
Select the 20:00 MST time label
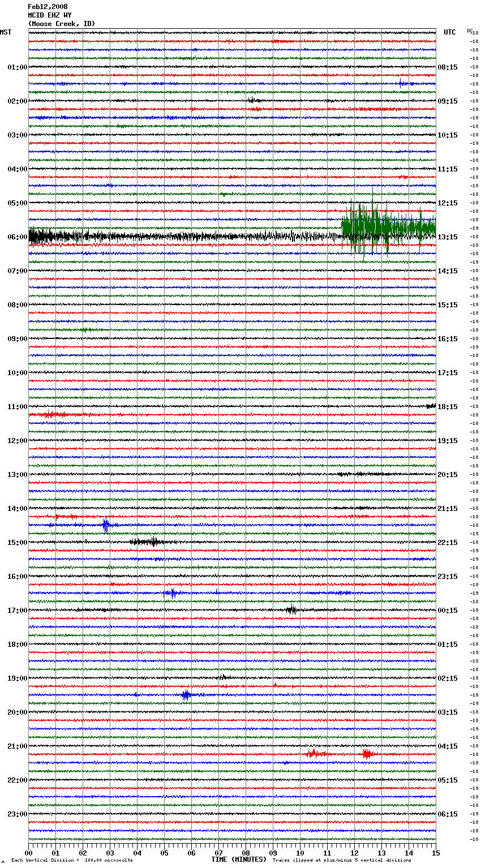pyautogui.click(x=18, y=712)
